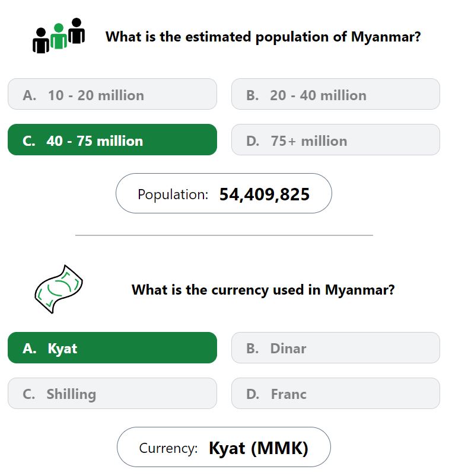Pick answer D. 75+ million

[x=336, y=140]
